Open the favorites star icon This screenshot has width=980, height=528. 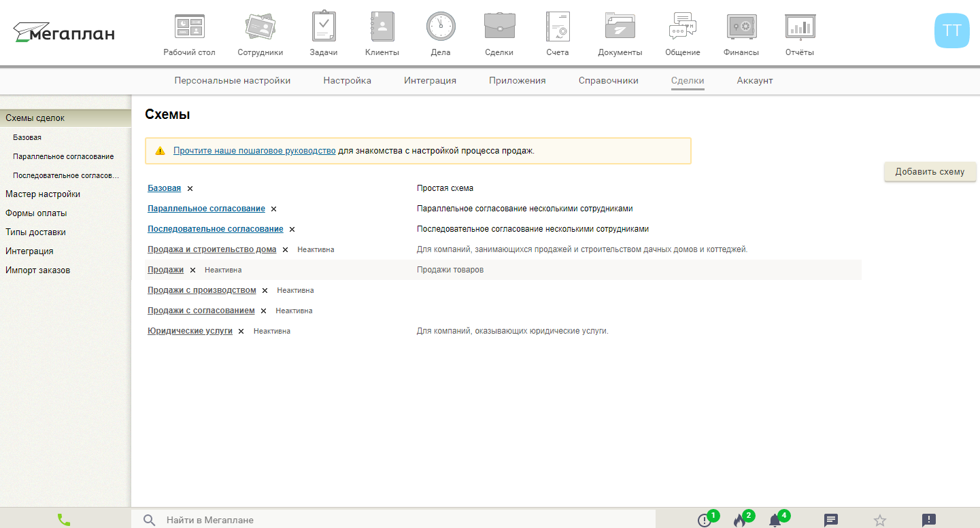click(880, 521)
